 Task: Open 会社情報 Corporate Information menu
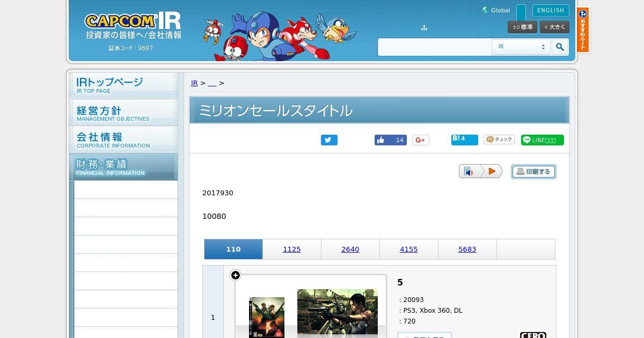coord(123,139)
